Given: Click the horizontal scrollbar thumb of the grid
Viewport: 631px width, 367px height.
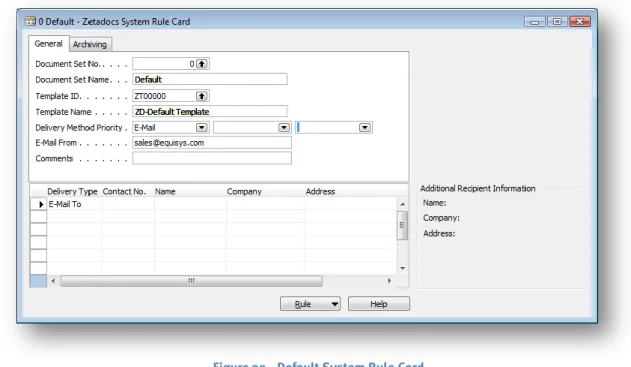Looking at the screenshot, I should pos(192,280).
